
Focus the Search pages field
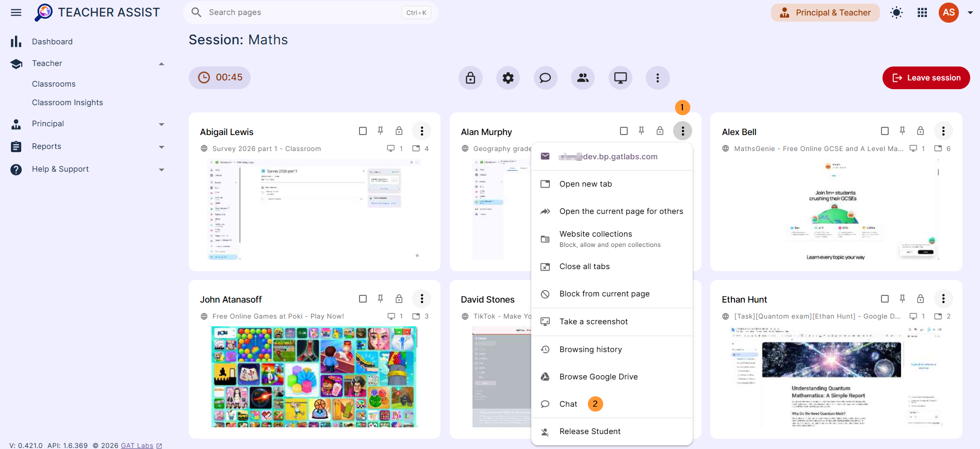coord(311,12)
